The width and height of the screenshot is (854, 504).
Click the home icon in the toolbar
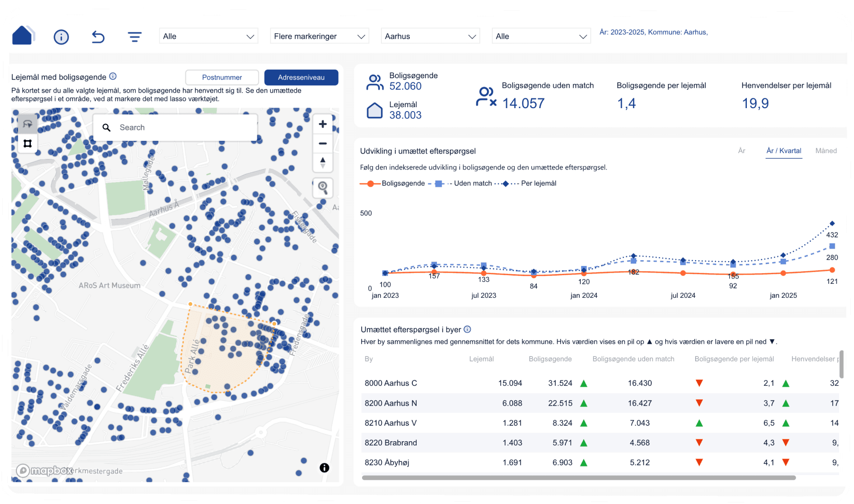[23, 36]
